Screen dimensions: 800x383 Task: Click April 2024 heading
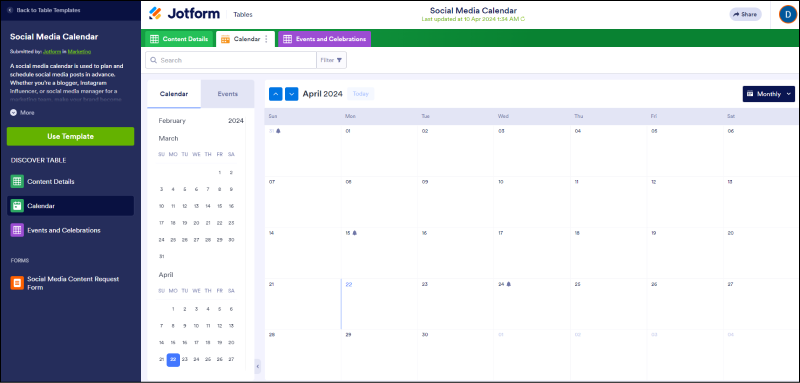(322, 94)
